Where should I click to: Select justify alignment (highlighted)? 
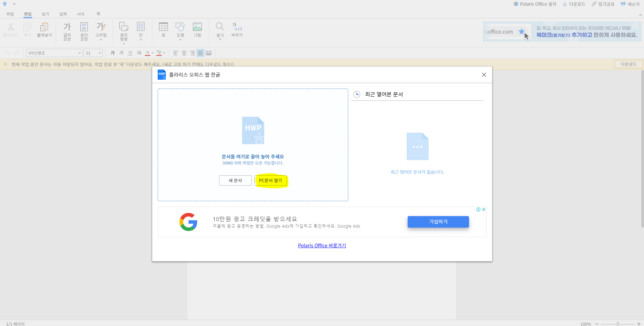pos(200,53)
